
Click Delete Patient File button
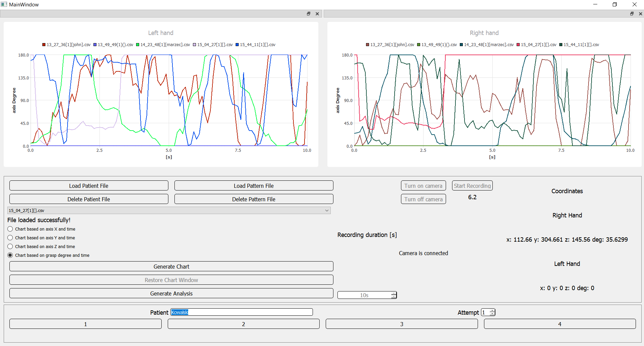tap(89, 199)
